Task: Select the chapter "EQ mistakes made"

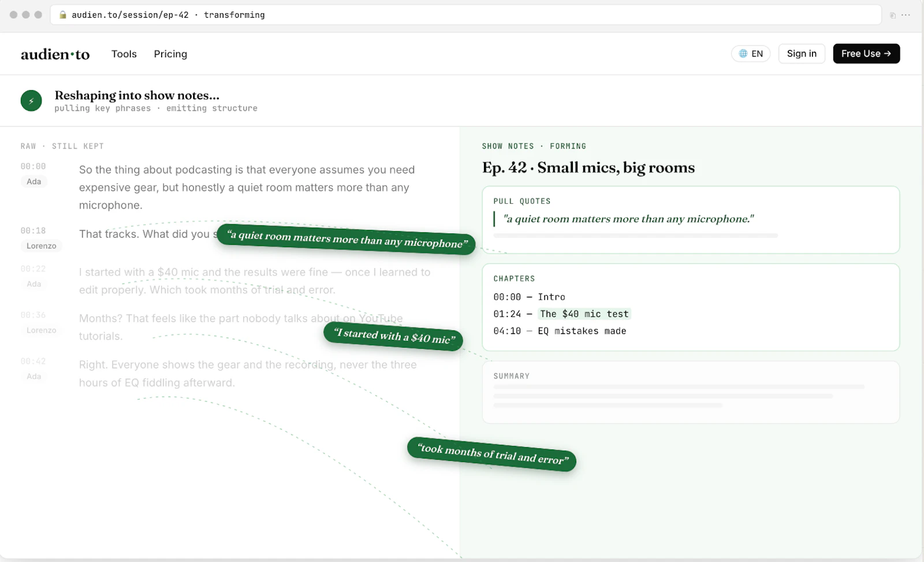Action: tap(582, 331)
